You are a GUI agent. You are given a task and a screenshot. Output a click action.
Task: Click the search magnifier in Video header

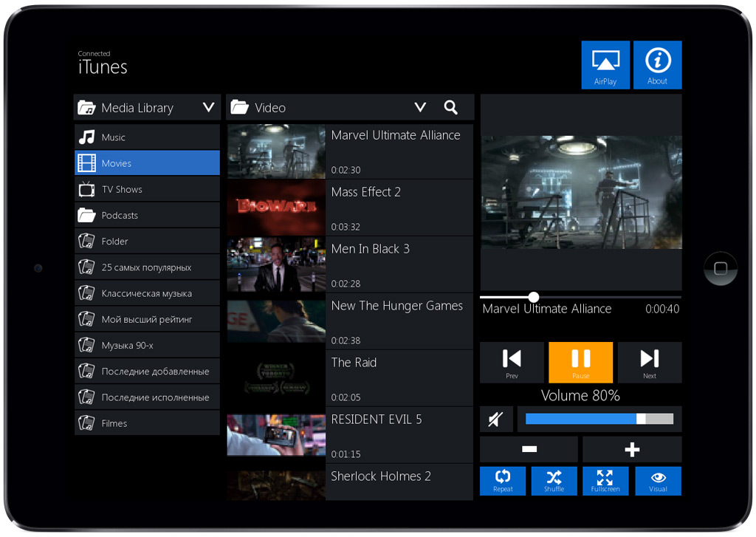click(x=451, y=107)
